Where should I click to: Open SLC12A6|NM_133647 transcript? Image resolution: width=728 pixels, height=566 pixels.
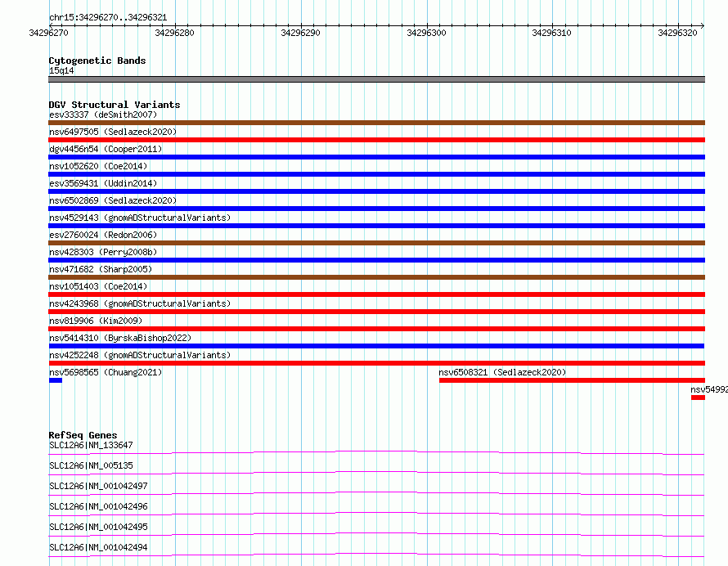(x=91, y=445)
